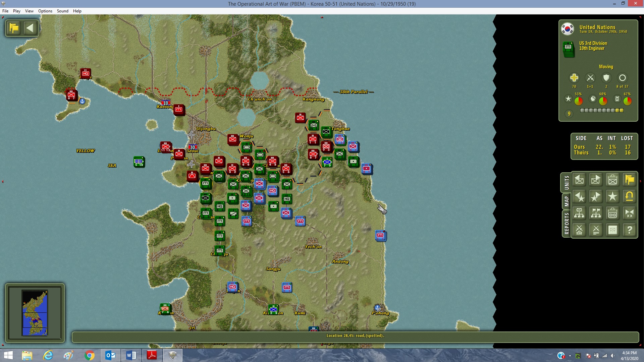Click the Wonju city label on the map
Viewport: 644px width, 362px height.
pos(247,136)
